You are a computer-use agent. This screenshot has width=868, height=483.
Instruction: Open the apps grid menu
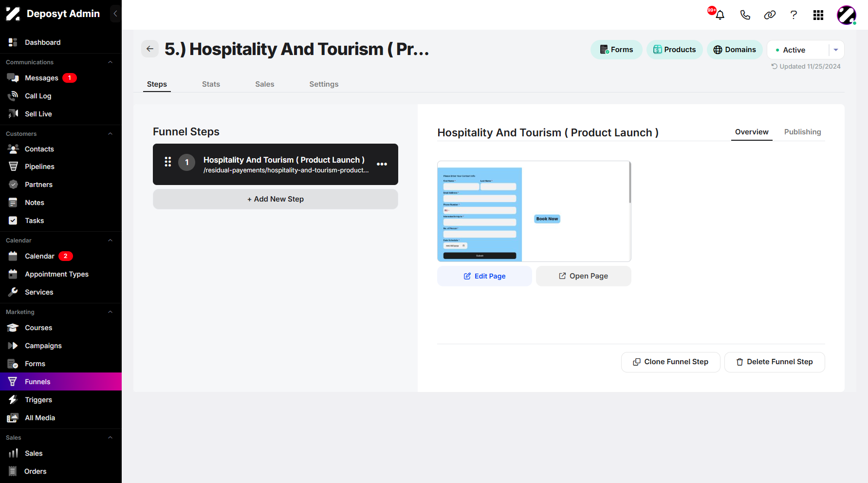point(818,15)
